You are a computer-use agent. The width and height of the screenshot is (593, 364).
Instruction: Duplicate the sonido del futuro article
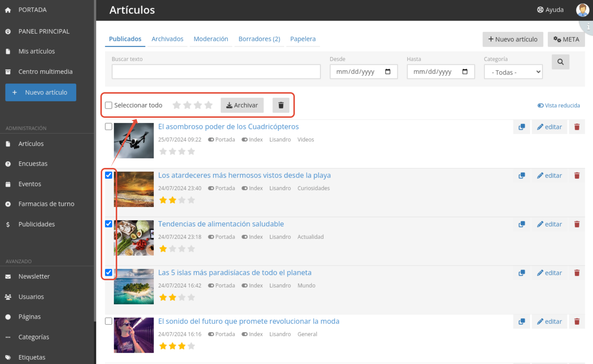point(522,322)
